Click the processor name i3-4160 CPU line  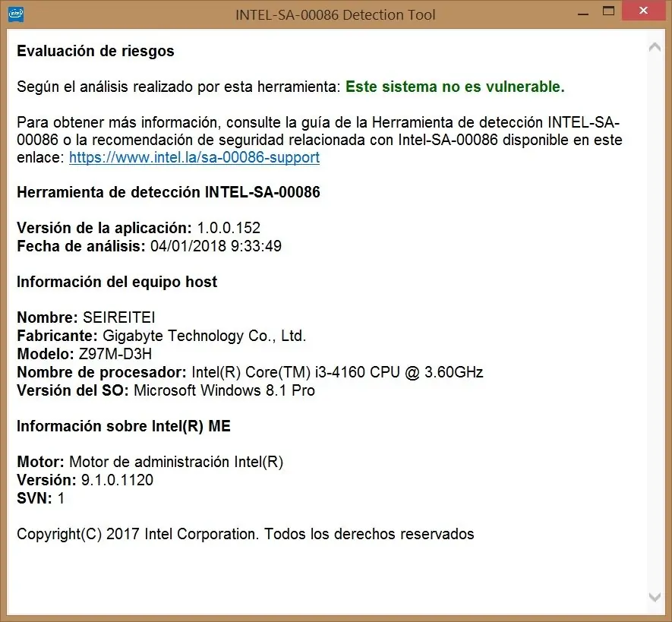pos(250,372)
